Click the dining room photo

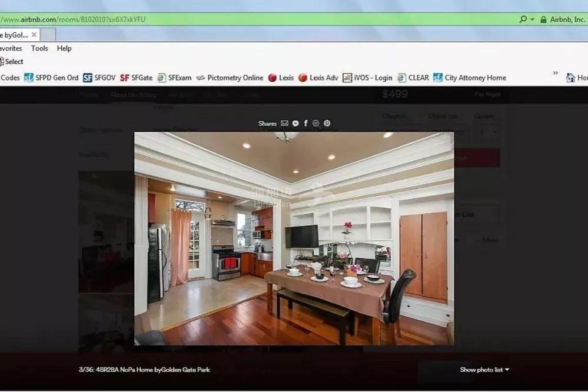pos(294,238)
